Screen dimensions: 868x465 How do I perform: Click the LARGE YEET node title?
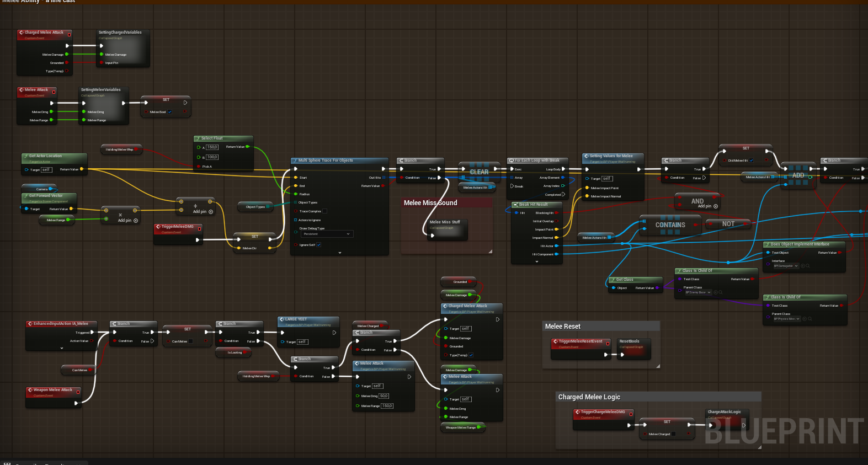coord(296,319)
